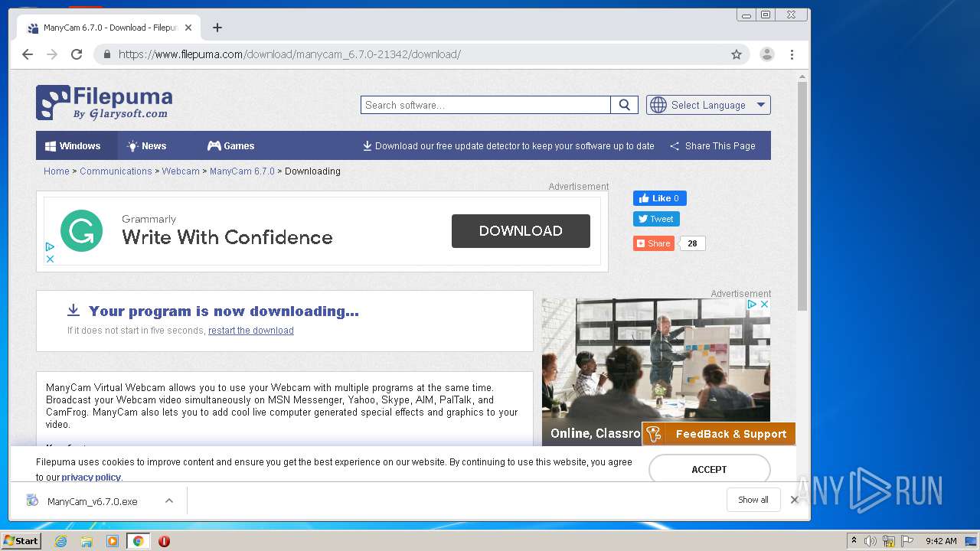Open the privacy policy link
The image size is (980, 551).
pyautogui.click(x=91, y=478)
